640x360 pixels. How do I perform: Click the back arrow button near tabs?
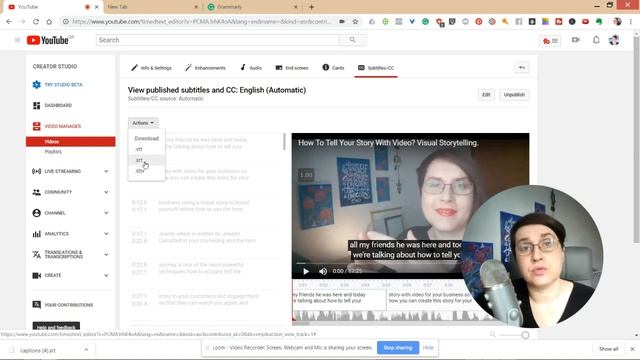coord(522,68)
